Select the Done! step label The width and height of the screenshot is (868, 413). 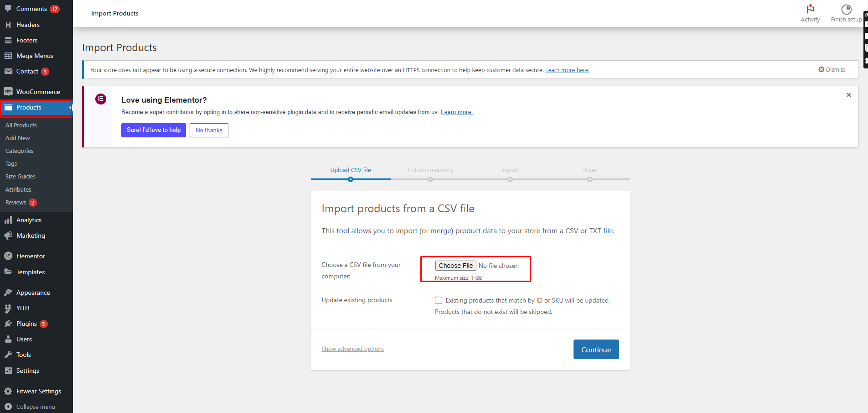coord(590,170)
